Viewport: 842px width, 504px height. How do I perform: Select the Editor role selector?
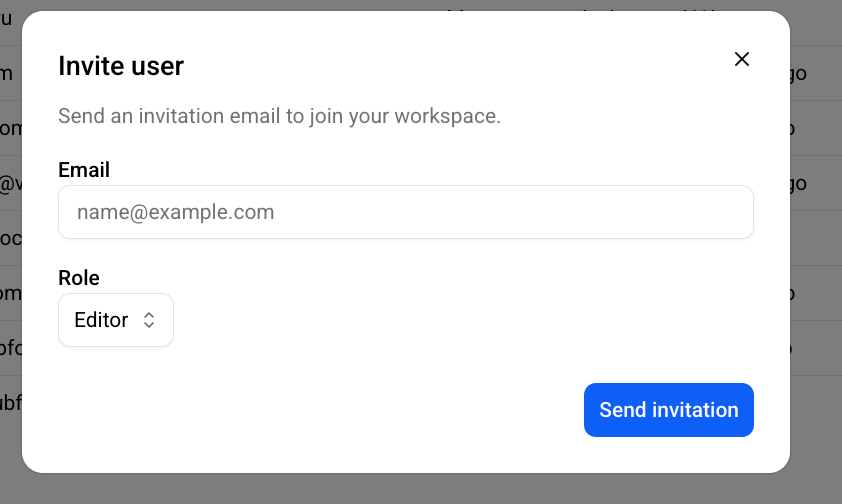click(115, 320)
